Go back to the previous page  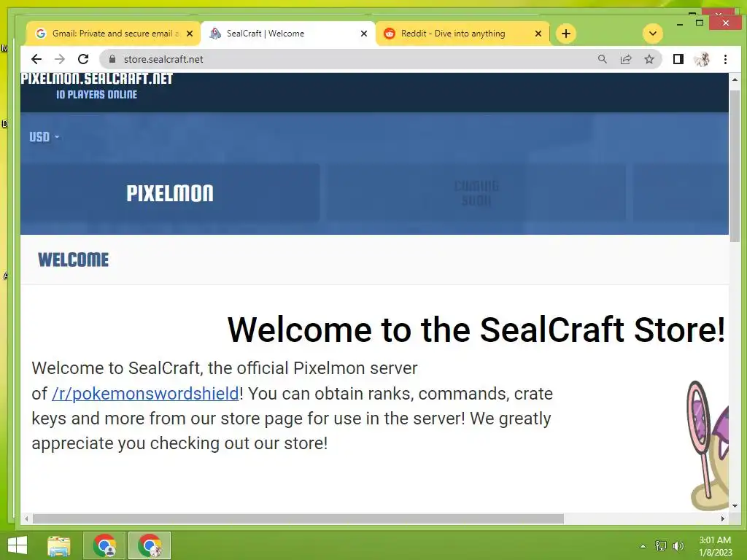pyautogui.click(x=36, y=59)
